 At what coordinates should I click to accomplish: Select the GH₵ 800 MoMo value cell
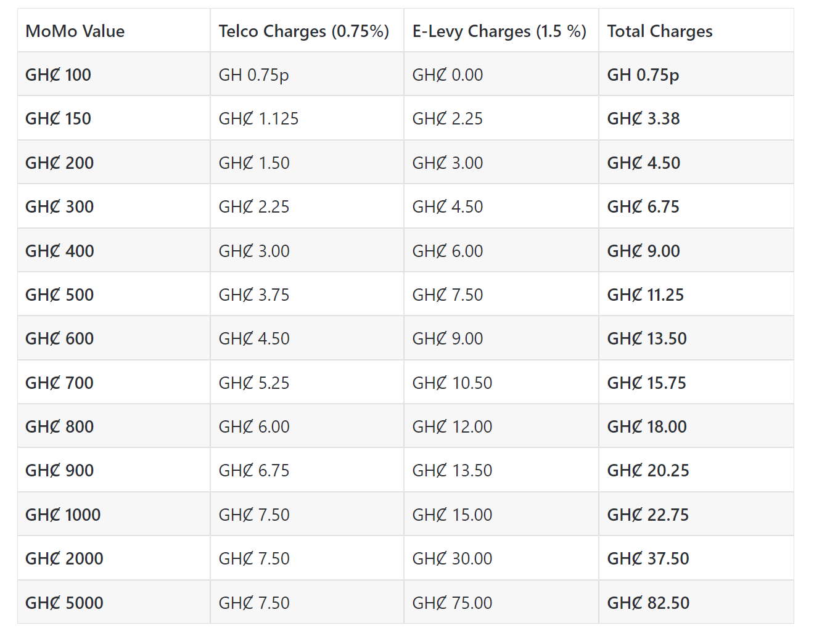click(59, 427)
